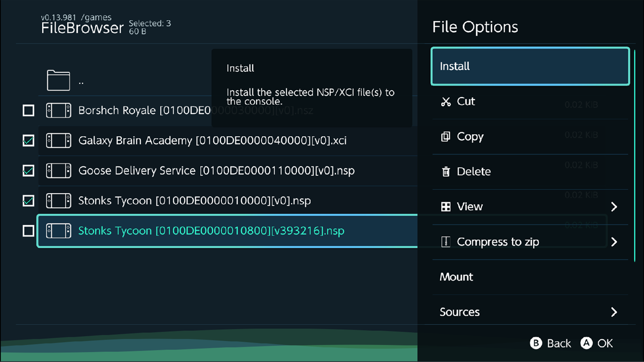Click the parent folder icon
644x362 pixels.
(x=58, y=80)
